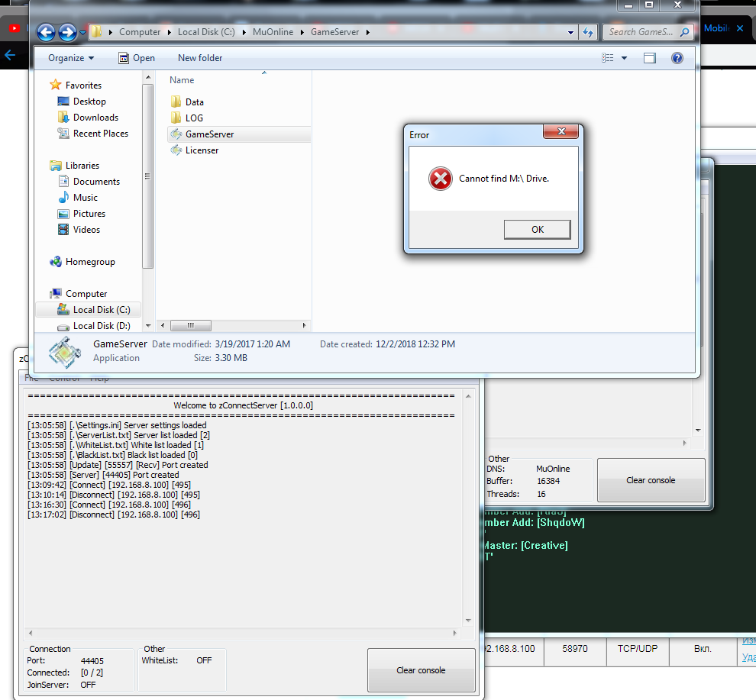
Task: Click Clear console in zConnectServer window
Action: tap(421, 670)
